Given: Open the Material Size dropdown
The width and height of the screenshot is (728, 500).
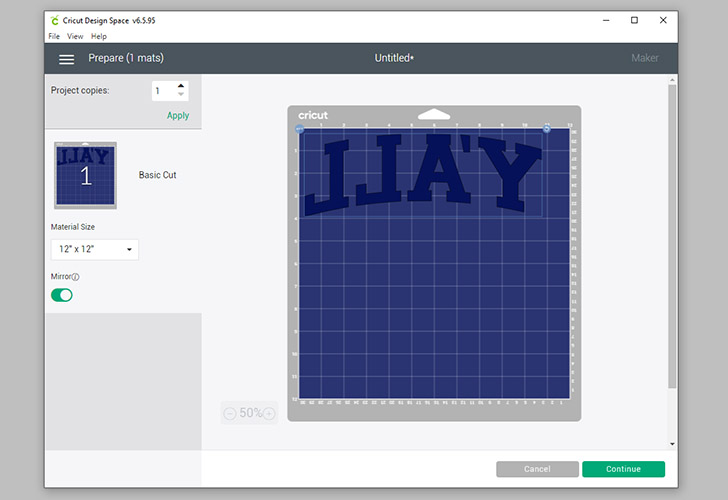Looking at the screenshot, I should click(x=95, y=249).
